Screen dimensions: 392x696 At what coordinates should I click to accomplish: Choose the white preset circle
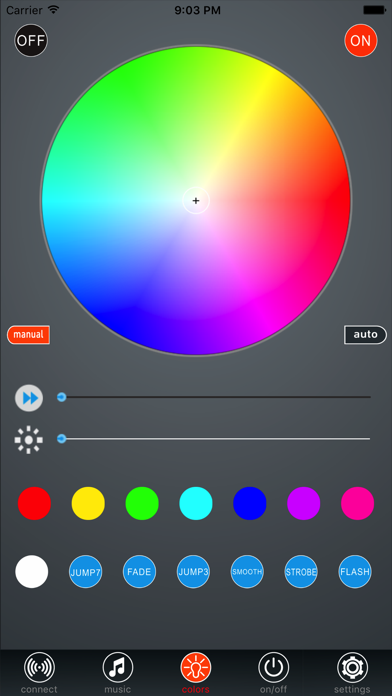[x=32, y=572]
